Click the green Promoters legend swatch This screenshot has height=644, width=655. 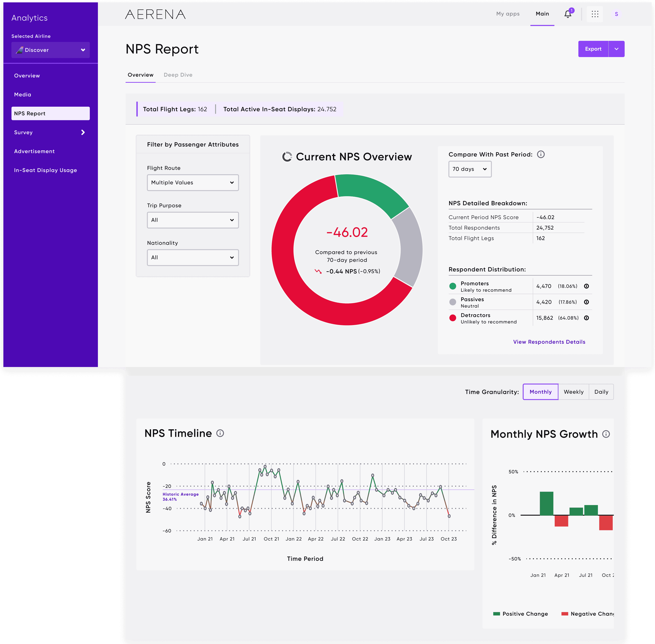point(452,286)
